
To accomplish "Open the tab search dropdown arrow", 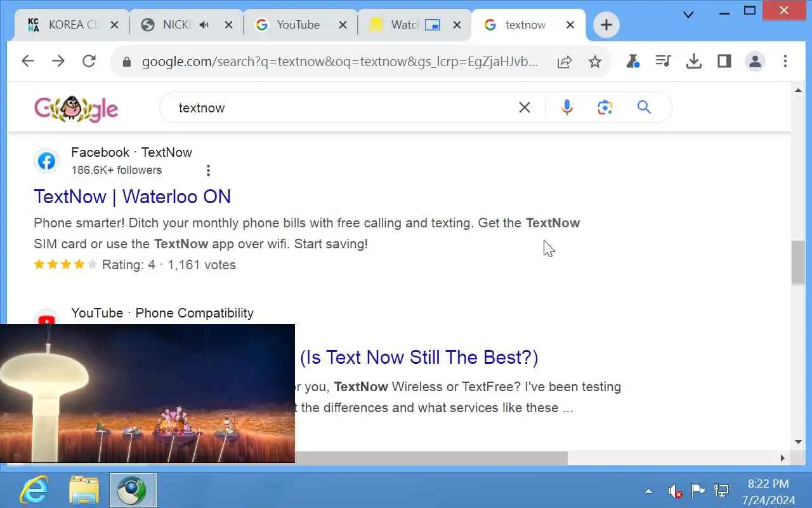I will (x=688, y=15).
